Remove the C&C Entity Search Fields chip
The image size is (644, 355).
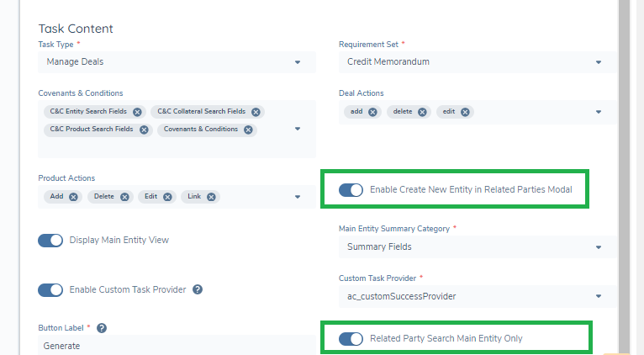pos(138,112)
